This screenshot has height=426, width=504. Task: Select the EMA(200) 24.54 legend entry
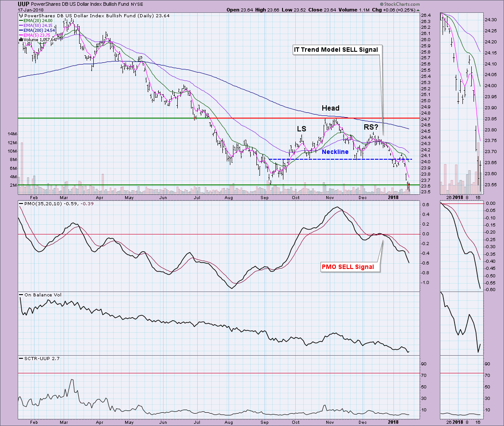click(37, 30)
